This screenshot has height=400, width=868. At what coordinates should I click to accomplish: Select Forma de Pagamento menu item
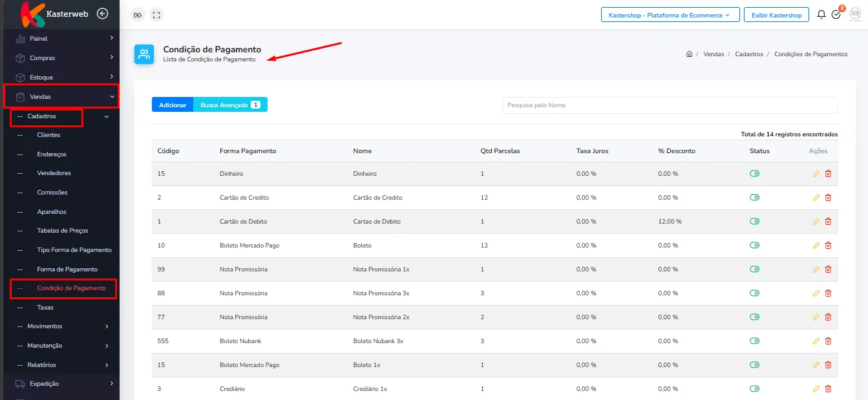tap(67, 269)
